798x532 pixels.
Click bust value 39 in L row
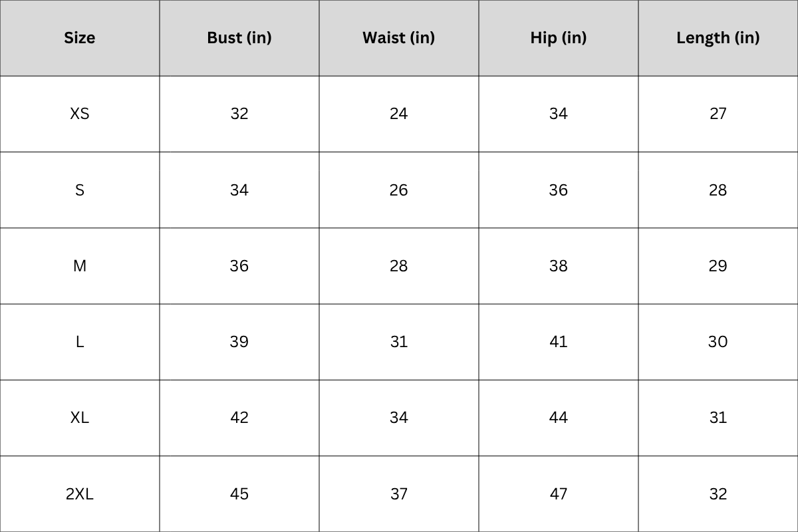[239, 342]
